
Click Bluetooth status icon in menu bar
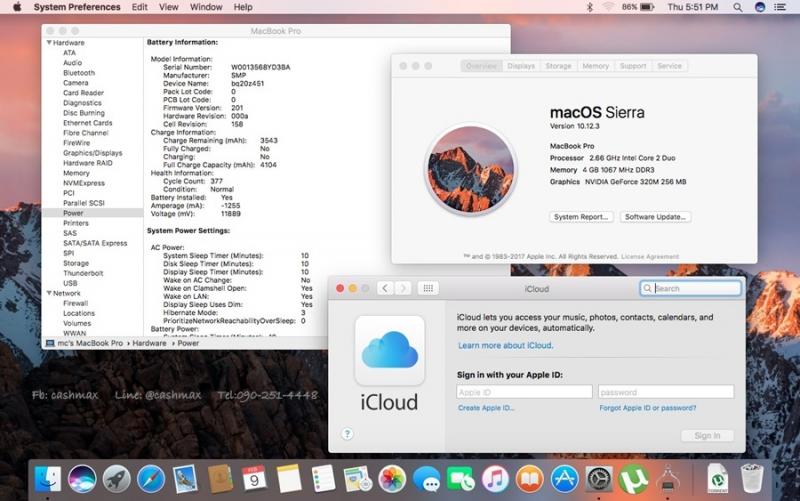590,7
